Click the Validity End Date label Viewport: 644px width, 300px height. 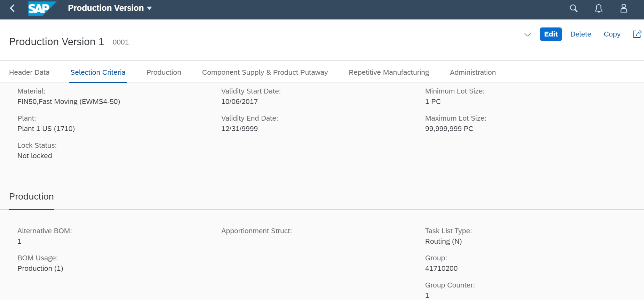(x=249, y=118)
